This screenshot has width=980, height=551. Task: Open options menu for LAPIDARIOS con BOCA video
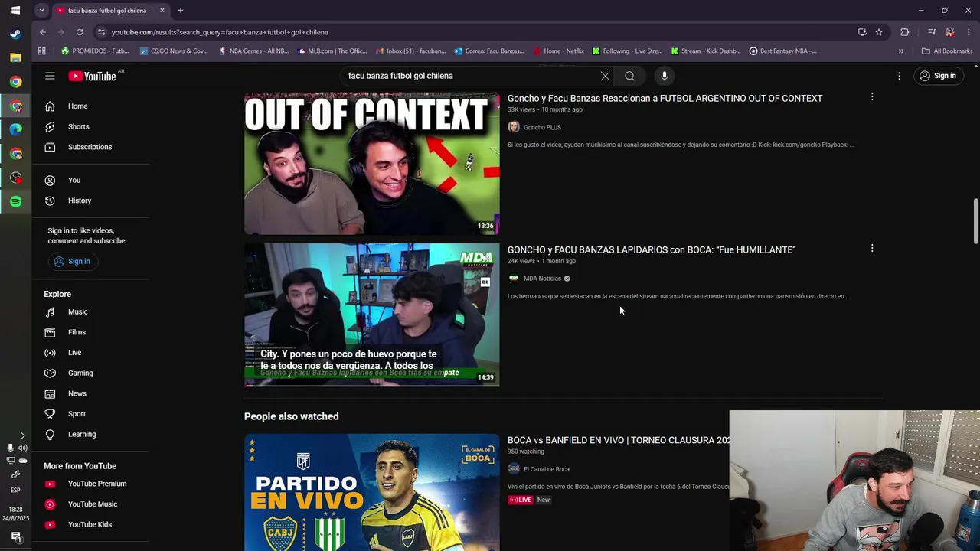click(871, 248)
